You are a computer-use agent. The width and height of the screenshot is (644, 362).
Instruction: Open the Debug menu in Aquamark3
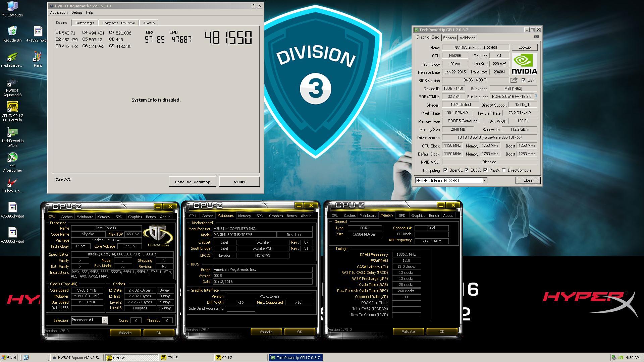pos(76,12)
